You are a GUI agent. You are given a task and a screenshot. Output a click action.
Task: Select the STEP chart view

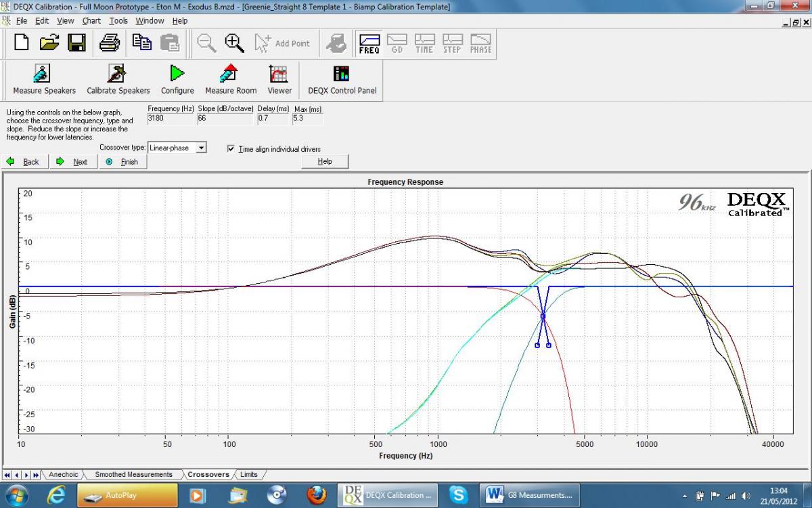[452, 44]
